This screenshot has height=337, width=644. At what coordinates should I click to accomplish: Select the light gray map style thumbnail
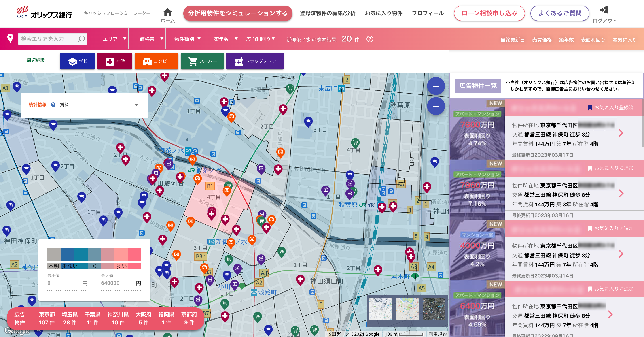[x=381, y=309]
